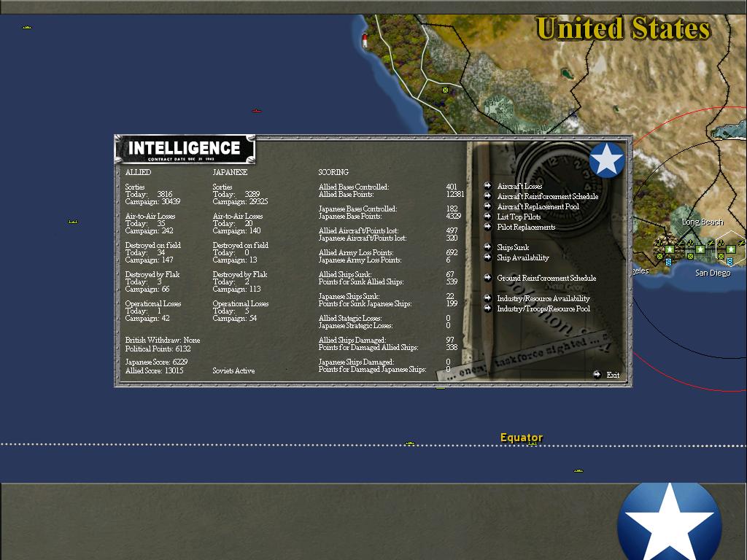The height and width of the screenshot is (560, 747).
Task: Select the yellow crossed-square unit icon in northern California
Action: (446, 90)
